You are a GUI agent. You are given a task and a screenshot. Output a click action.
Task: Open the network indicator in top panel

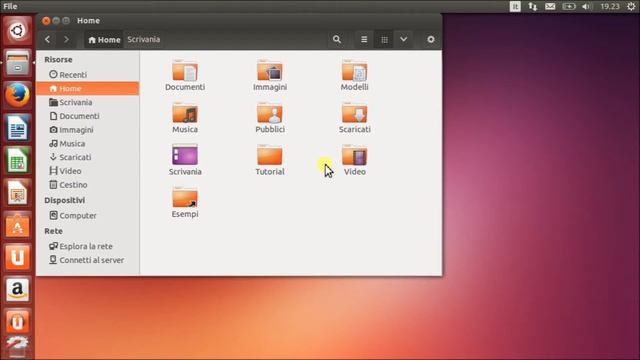click(x=533, y=6)
